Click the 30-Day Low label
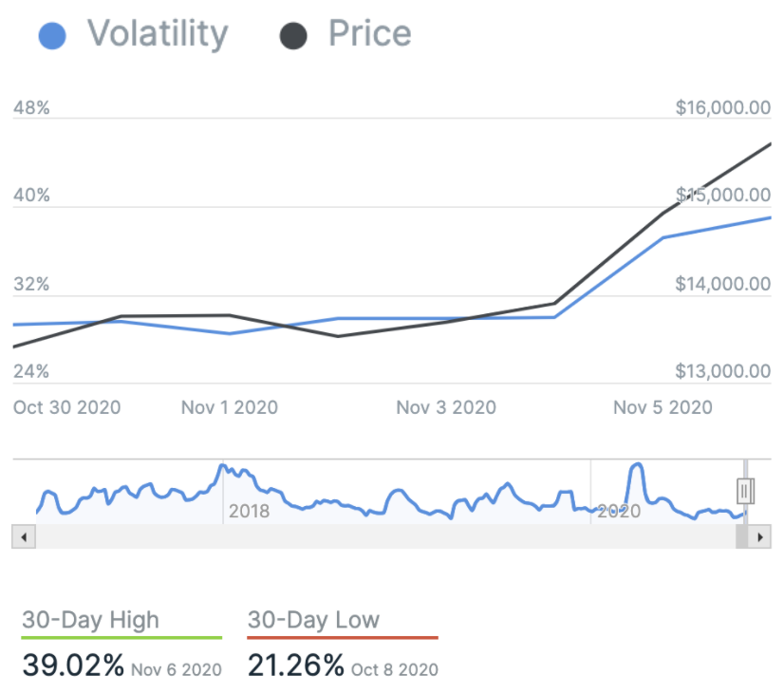Screen dimensions: 784x693 click(x=313, y=621)
